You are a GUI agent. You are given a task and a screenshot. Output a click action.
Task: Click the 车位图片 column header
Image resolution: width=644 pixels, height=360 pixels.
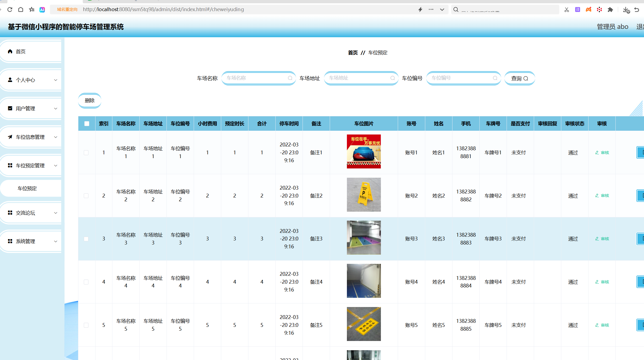(364, 124)
